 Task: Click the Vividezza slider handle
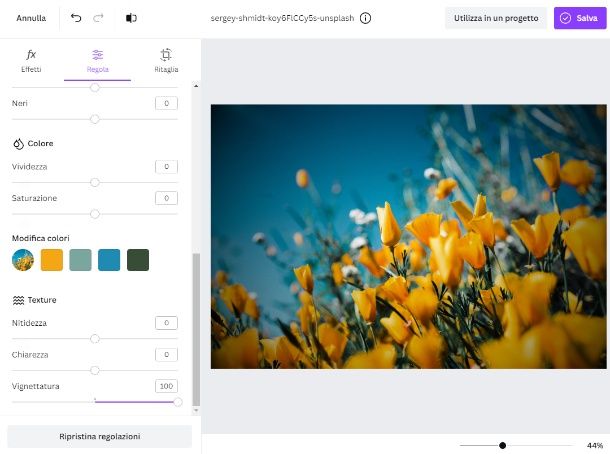(95, 182)
